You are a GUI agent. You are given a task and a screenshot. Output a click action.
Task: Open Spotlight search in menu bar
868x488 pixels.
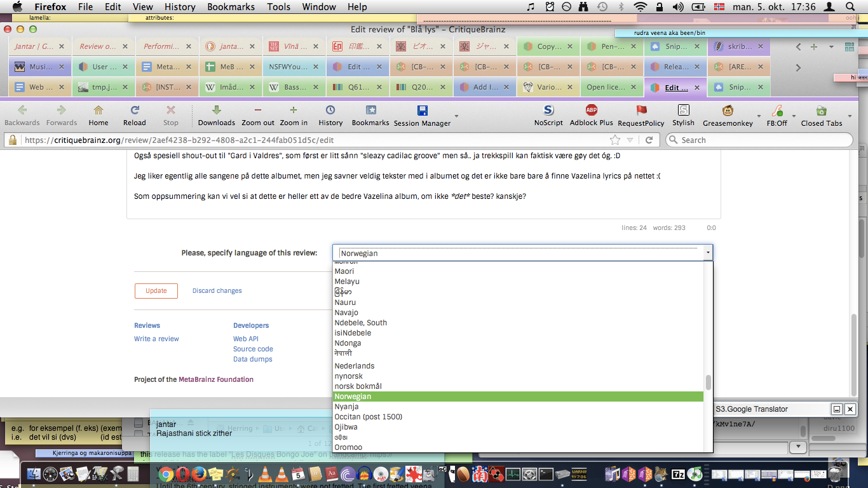[850, 7]
